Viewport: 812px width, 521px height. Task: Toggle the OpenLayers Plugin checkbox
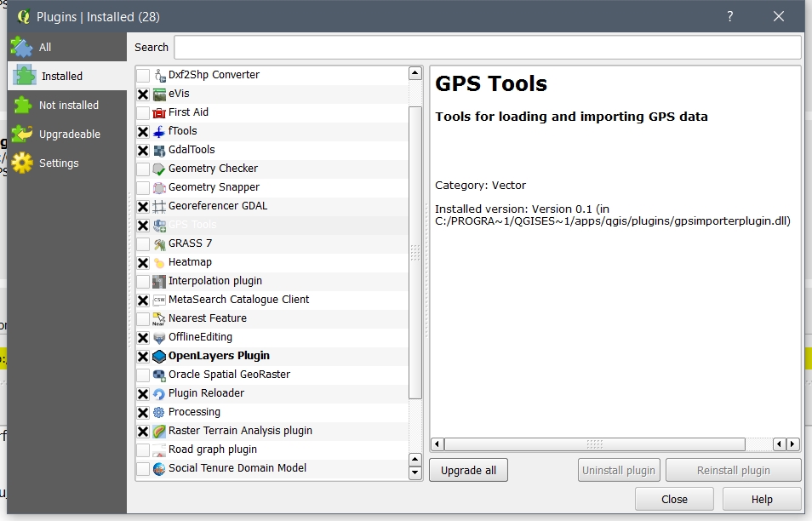pos(143,357)
